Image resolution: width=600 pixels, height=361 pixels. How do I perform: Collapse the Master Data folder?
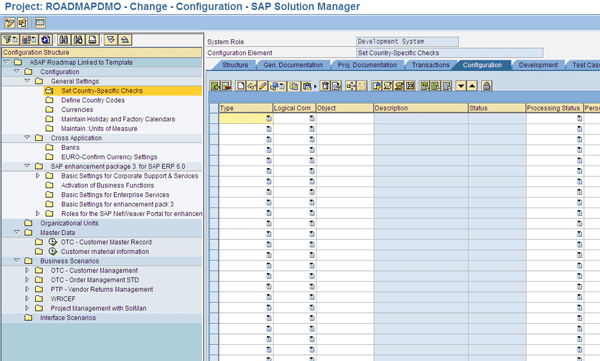coord(17,232)
